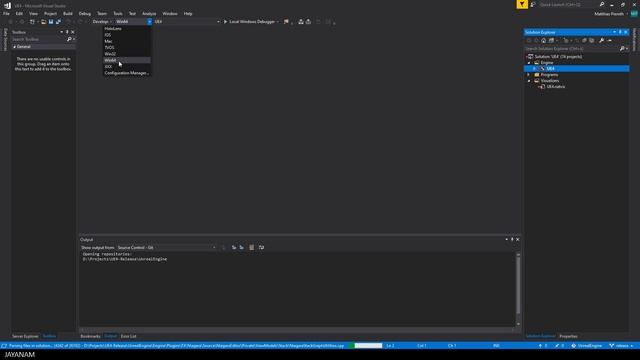
Task: Click the Solution Explorer search magnifier icon
Action: coord(622,49)
